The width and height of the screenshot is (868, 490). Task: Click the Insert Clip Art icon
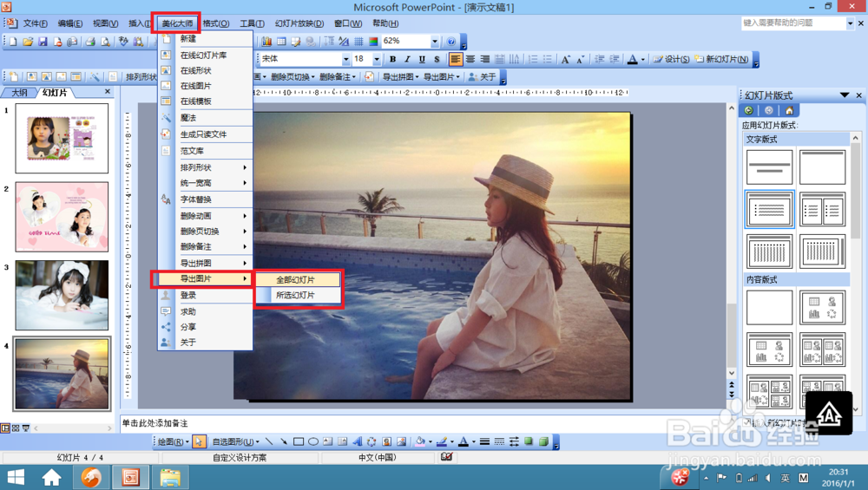386,441
